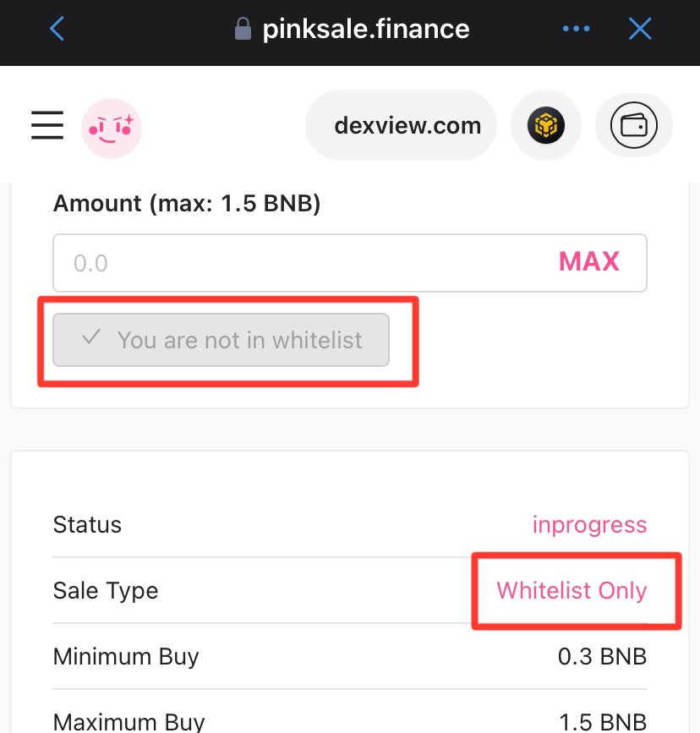Tap the Sale Type row label
Image resolution: width=700 pixels, height=733 pixels.
pyautogui.click(x=105, y=590)
